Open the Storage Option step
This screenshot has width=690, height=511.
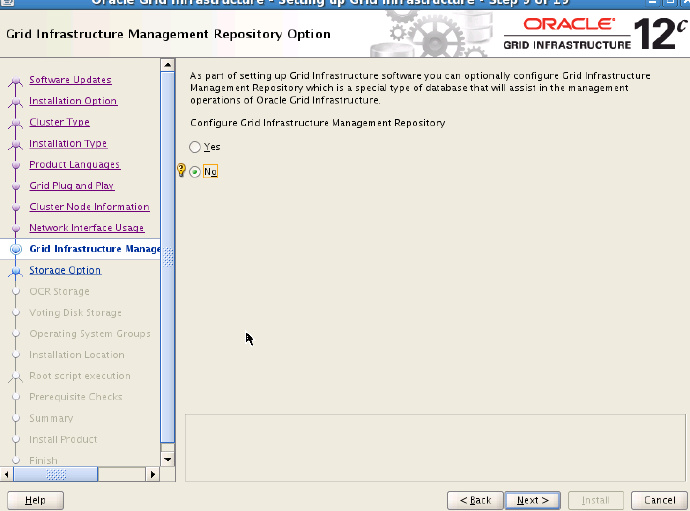65,270
